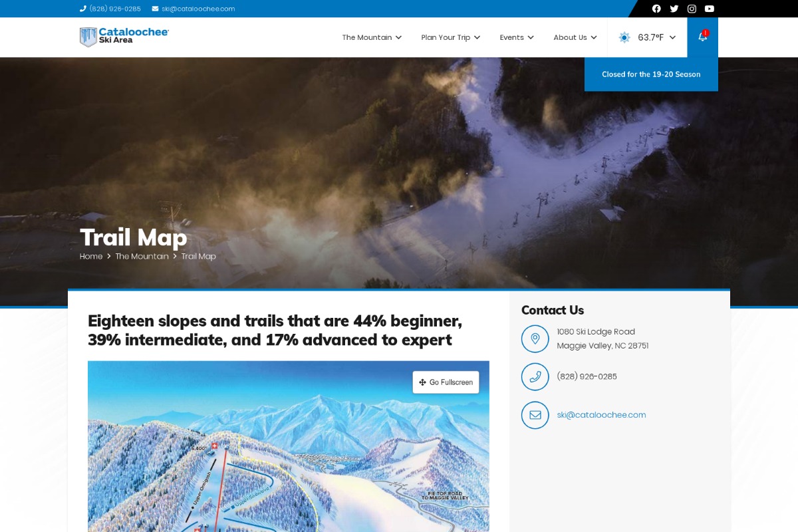The width and height of the screenshot is (798, 532).
Task: Click the Go Fullscreen button on map
Action: (446, 382)
